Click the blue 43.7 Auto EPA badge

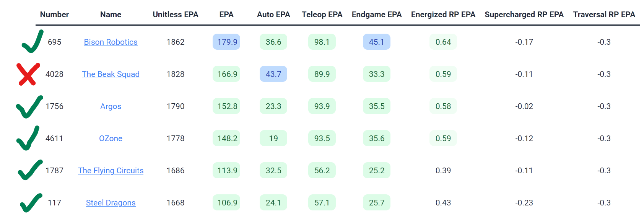(x=273, y=74)
